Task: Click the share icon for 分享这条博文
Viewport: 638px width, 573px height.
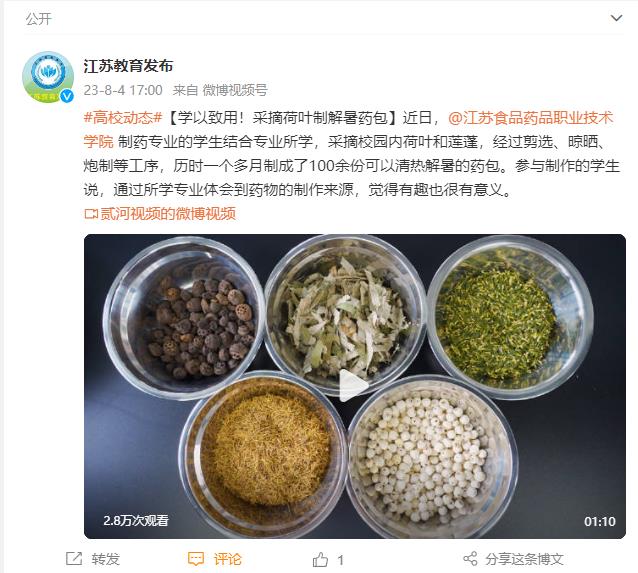Action: (x=470, y=559)
